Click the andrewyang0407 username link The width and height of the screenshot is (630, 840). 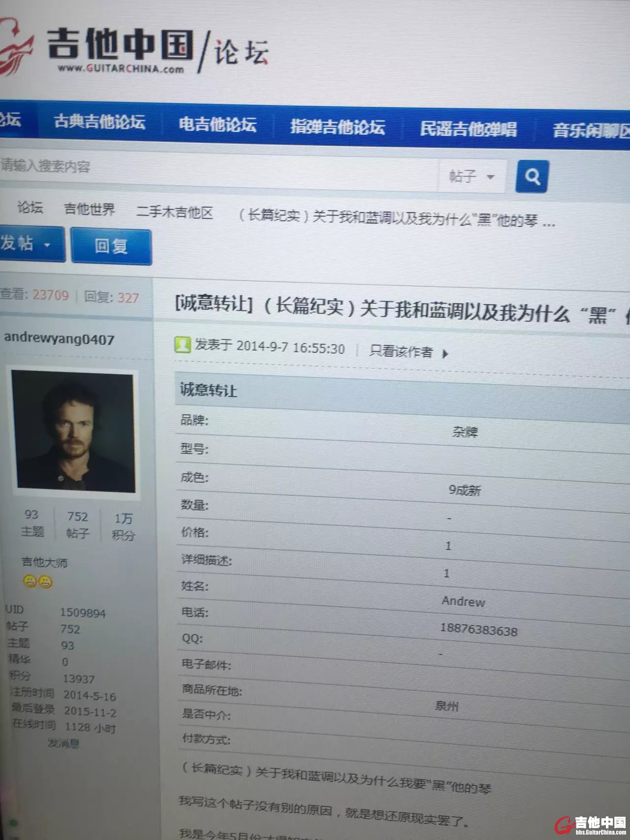tap(59, 339)
